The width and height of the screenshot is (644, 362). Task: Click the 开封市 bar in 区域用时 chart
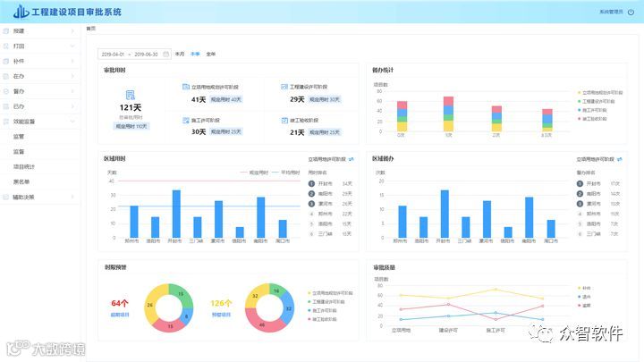pyautogui.click(x=176, y=214)
